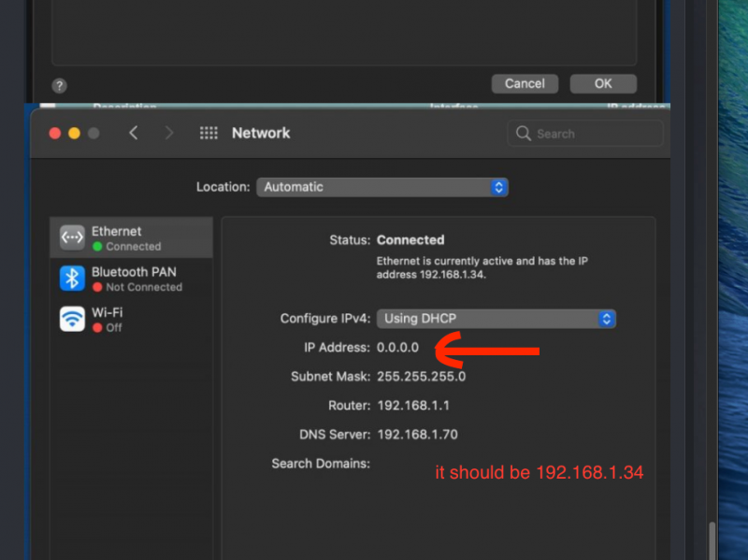
Task: Click the Ethernet interface icon
Action: pos(72,237)
